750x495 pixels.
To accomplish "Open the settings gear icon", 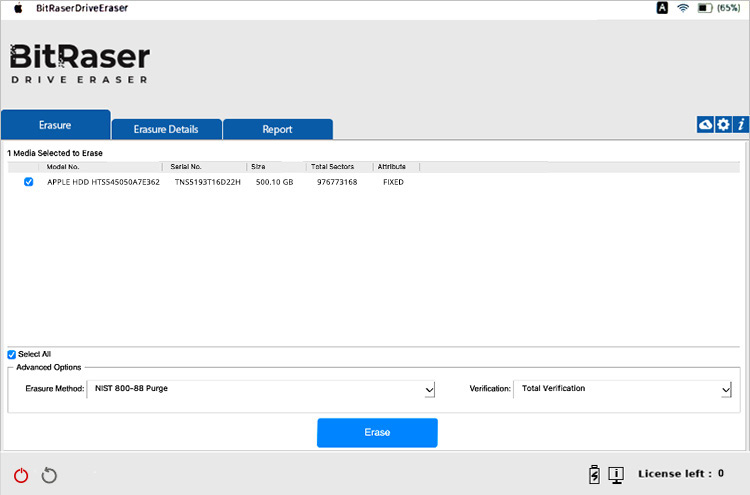I will coord(723,124).
